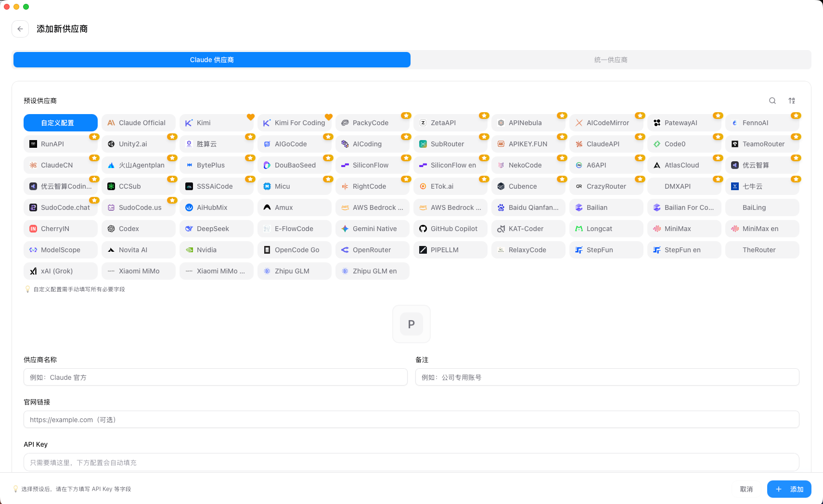This screenshot has width=823, height=504.
Task: Choose the BytePlus preset
Action: [217, 165]
